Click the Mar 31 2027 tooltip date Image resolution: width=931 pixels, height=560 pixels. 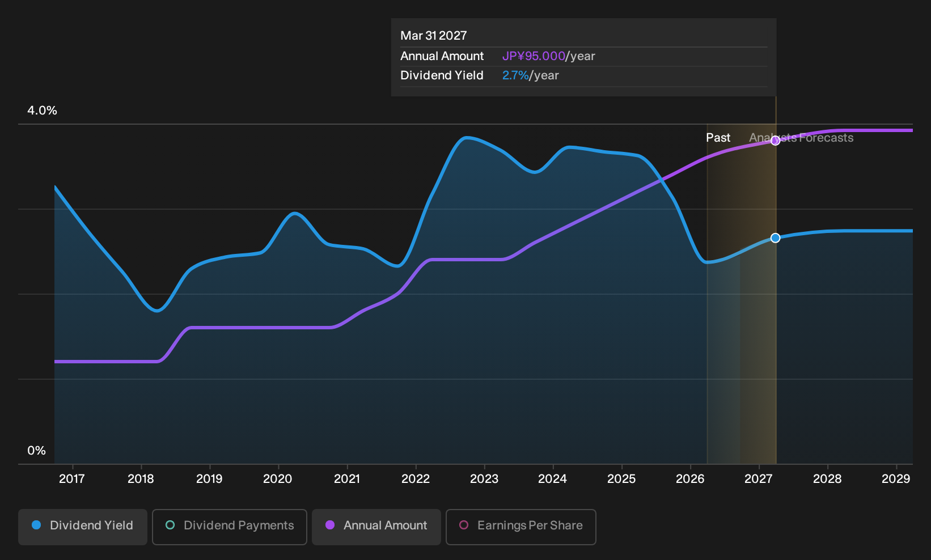click(x=434, y=36)
